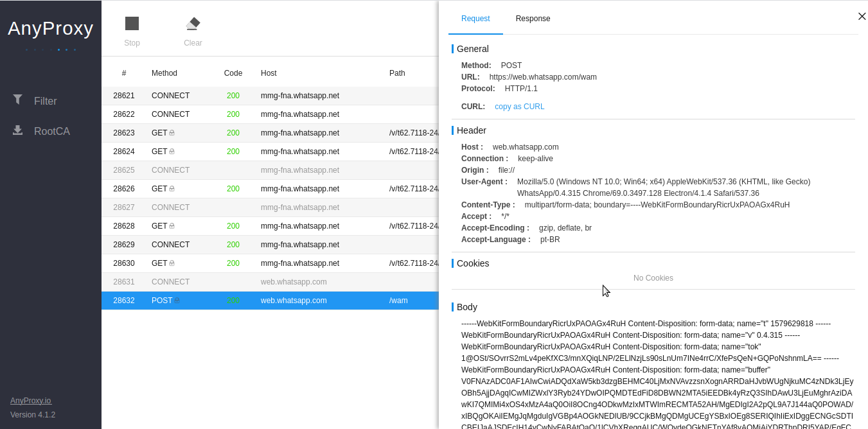Click the Origin value file://

point(506,170)
